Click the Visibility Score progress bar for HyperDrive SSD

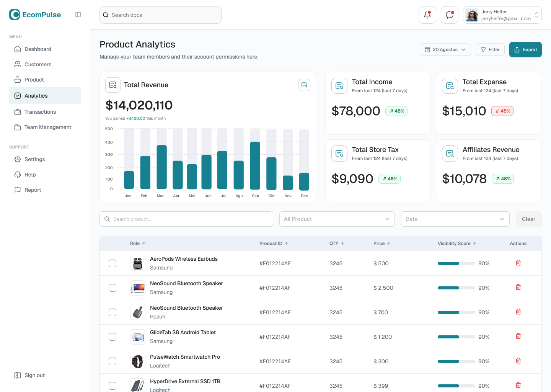coord(456,386)
